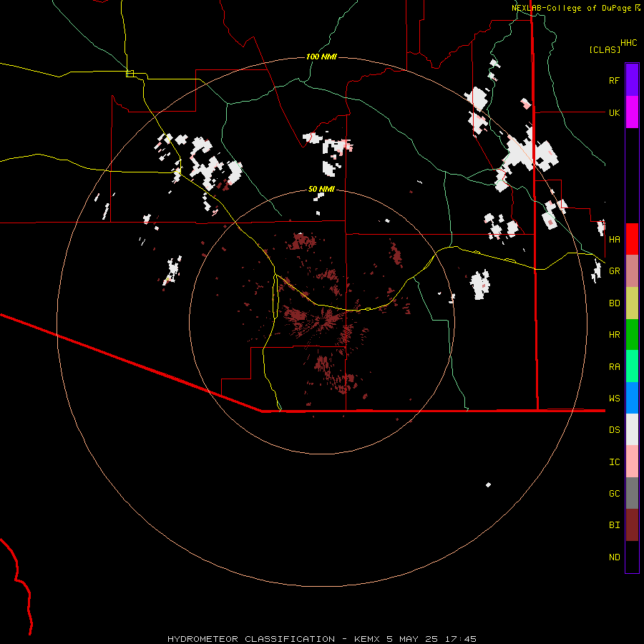Click the RA light green legend swatch

[x=632, y=366]
